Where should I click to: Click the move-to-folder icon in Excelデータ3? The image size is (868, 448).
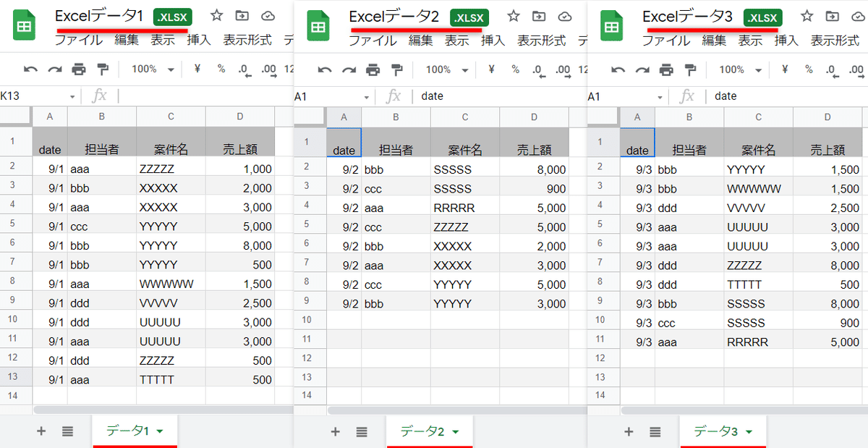pos(833,16)
